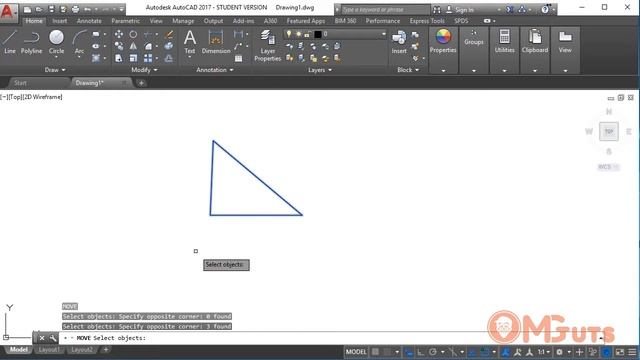Click the MODEL button in status bar
The width and height of the screenshot is (640, 360).
(x=356, y=352)
